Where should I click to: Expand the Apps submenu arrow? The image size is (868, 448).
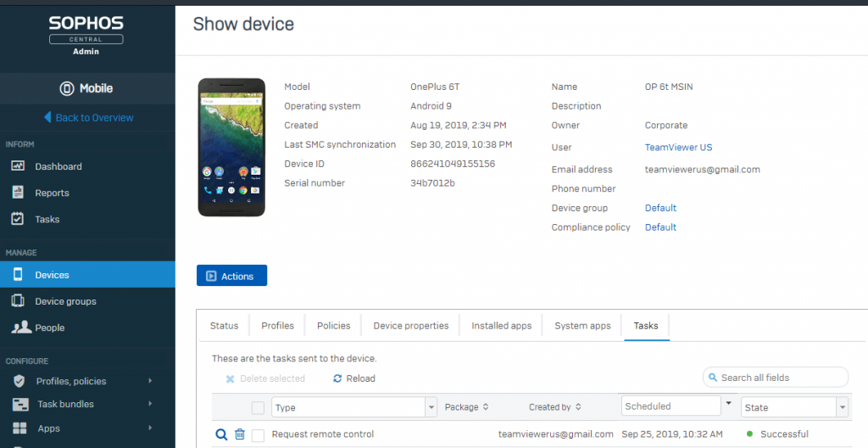tap(150, 428)
